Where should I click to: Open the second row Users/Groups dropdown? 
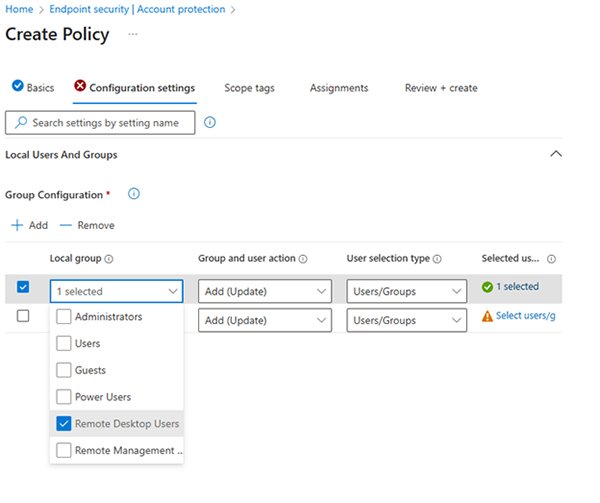pos(407,321)
